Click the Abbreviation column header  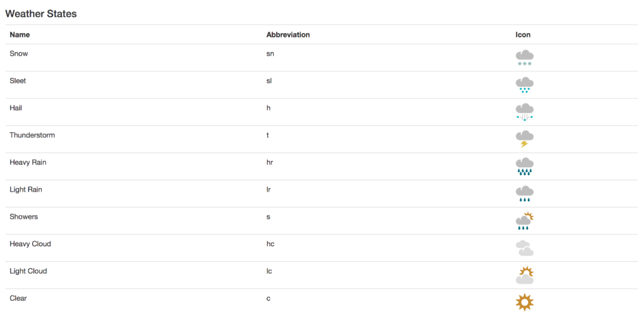288,35
